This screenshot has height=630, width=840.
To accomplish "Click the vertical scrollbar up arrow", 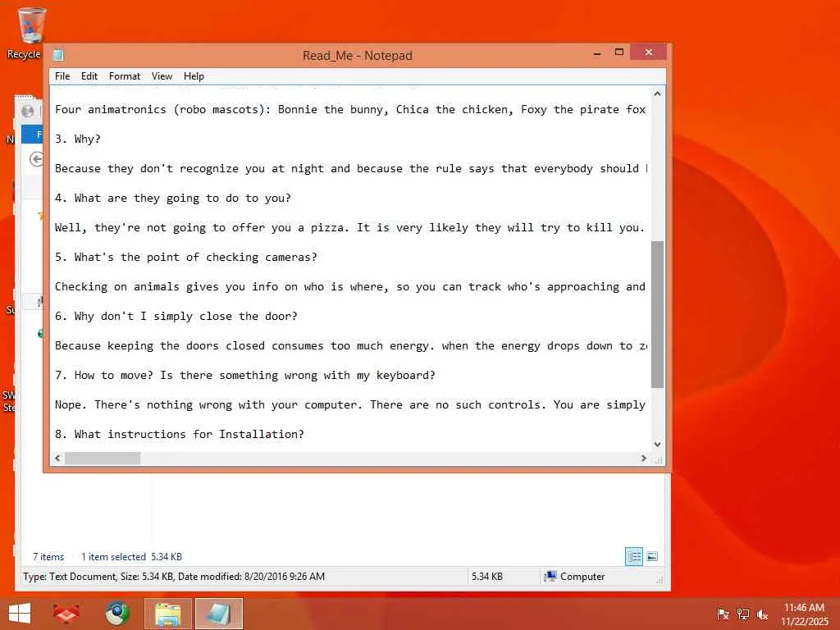I will 657,94.
